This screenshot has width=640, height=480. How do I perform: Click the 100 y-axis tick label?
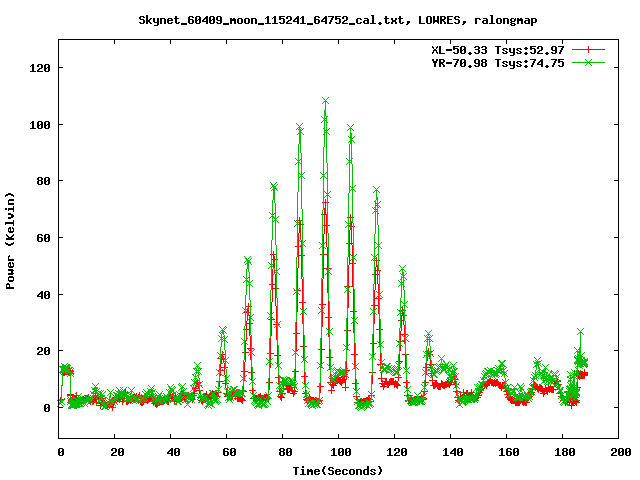(40, 125)
